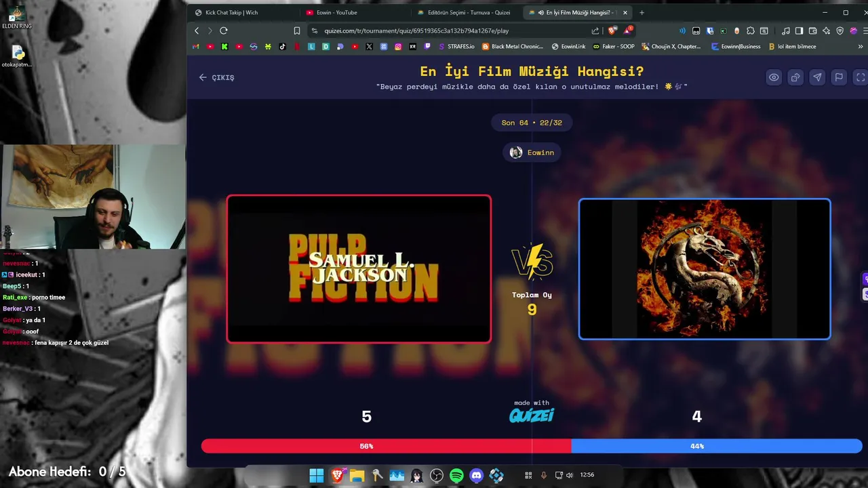Viewport: 868px width, 488px height.
Task: Open ELDEN RING desktop shortcut
Action: (x=16, y=18)
